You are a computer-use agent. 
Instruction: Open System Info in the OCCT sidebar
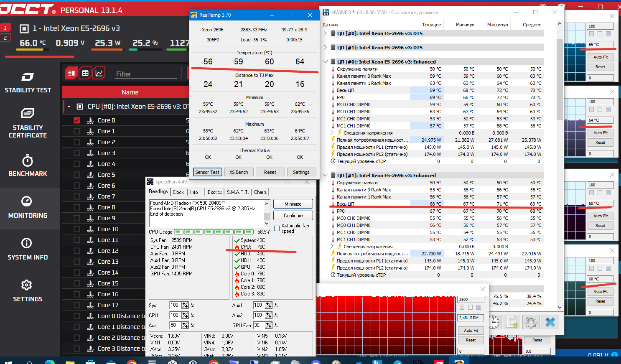click(28, 249)
